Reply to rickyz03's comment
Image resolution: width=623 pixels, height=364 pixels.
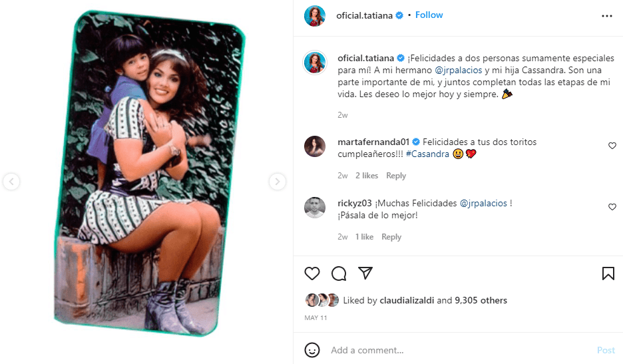tap(391, 237)
